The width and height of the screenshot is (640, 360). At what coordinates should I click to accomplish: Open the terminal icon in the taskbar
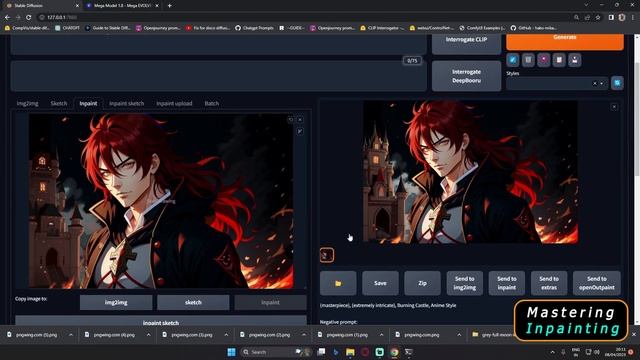tap(409, 352)
